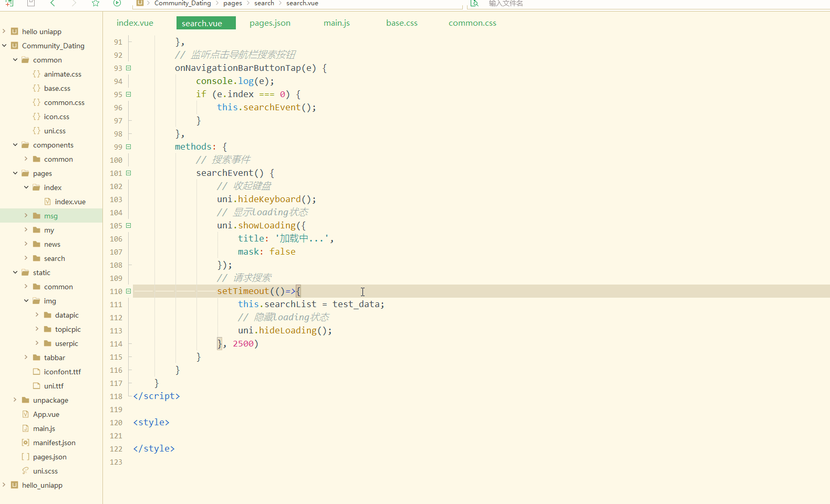Open iconfont.ttf file
830x504 pixels.
pos(63,372)
